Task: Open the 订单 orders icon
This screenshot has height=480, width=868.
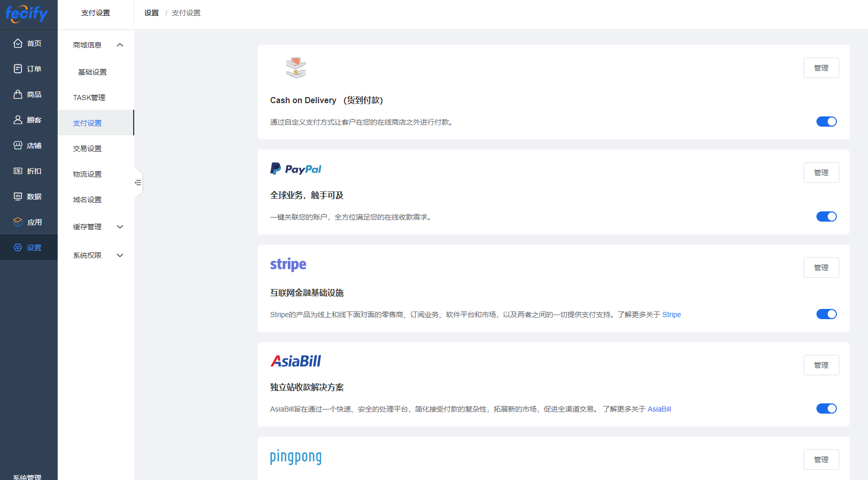Action: pyautogui.click(x=18, y=69)
